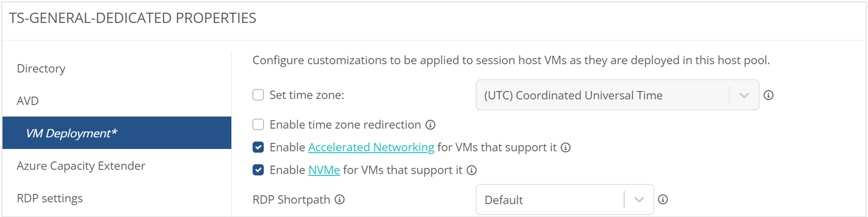Enable time zone redirection checkbox
This screenshot has width=868, height=217.
[x=258, y=125]
